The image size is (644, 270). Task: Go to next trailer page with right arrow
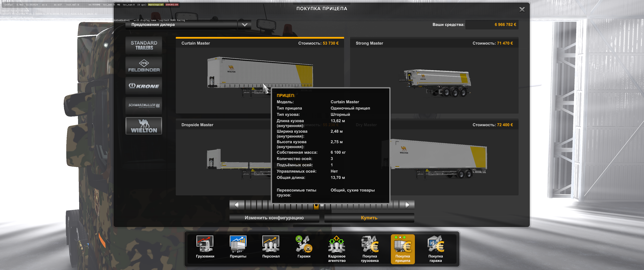(407, 205)
